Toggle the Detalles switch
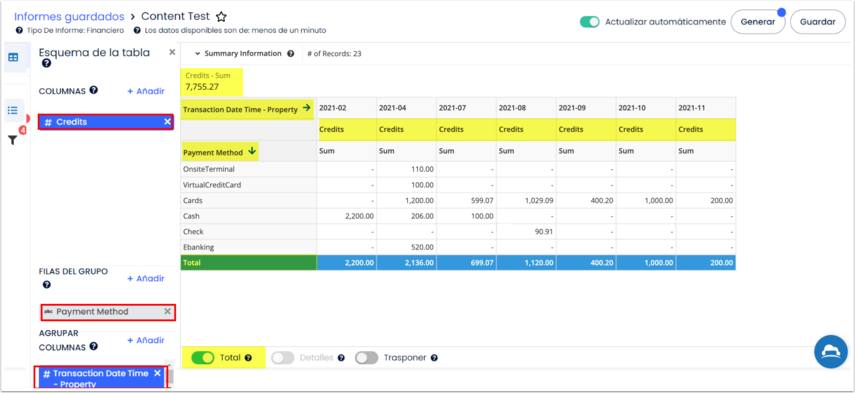 coord(282,358)
